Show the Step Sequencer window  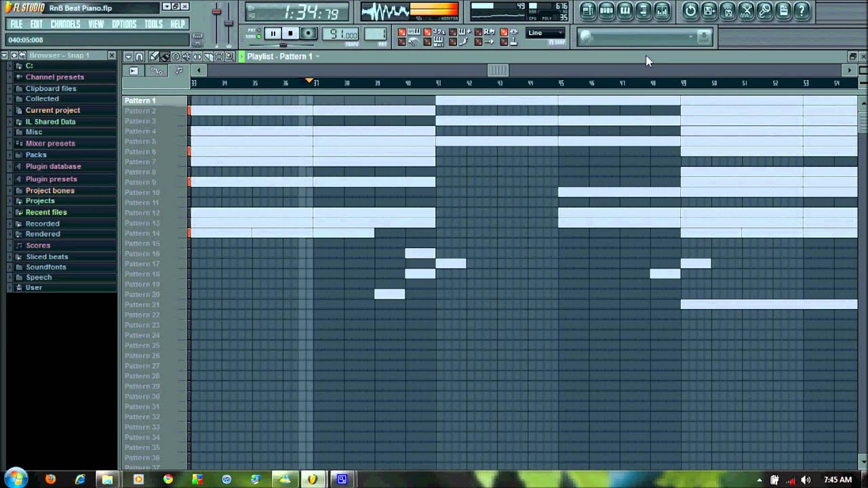(606, 10)
